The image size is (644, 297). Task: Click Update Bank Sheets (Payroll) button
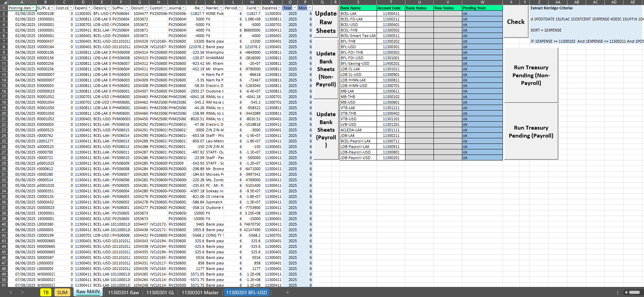tap(326, 129)
